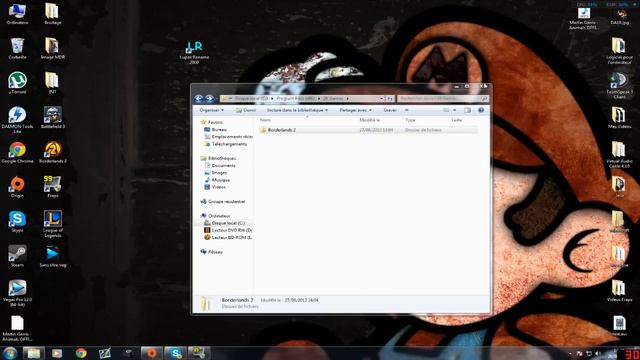Select the Bruitage folder on desktop

[x=53, y=14]
